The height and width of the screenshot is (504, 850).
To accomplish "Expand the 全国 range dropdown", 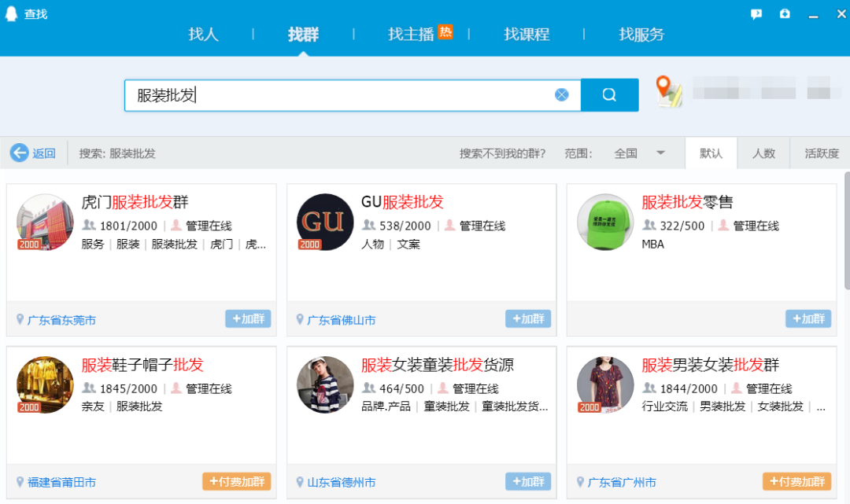I will click(660, 153).
